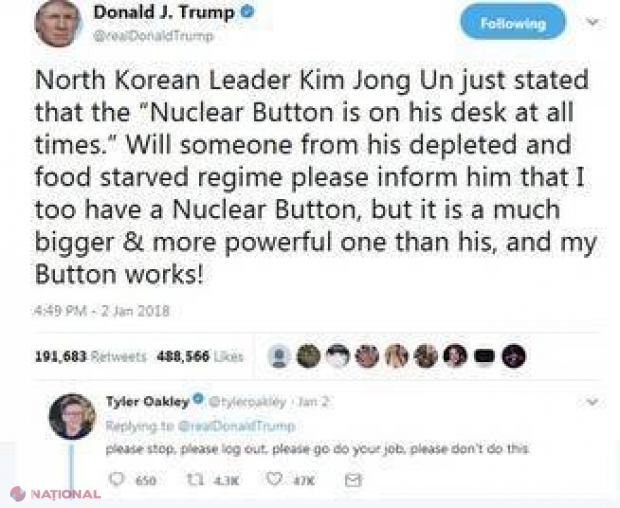Viewport: 620px width, 508px height.
Task: Click the 4:49 PM - 2 Jan 2018 timestamp
Action: [102, 311]
